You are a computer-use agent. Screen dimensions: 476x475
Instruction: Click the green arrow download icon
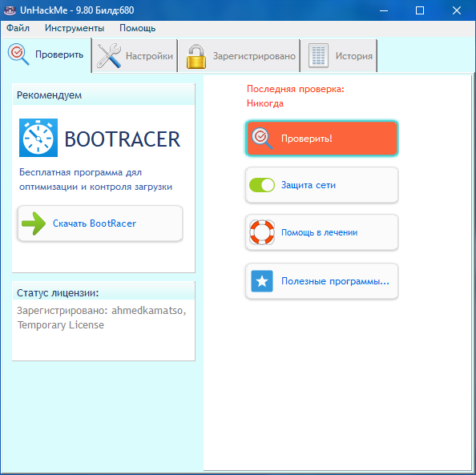tap(34, 223)
